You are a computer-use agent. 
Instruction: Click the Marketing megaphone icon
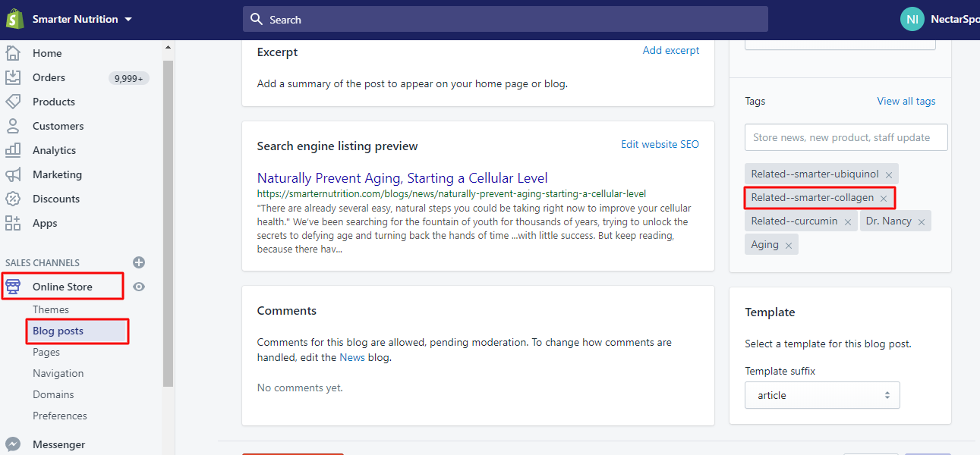click(13, 174)
